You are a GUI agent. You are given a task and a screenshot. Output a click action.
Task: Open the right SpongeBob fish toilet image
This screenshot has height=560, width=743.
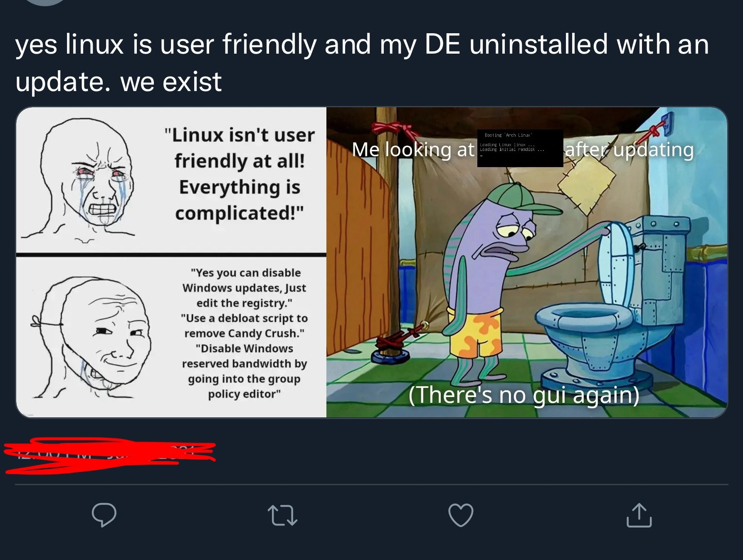pos(527,262)
